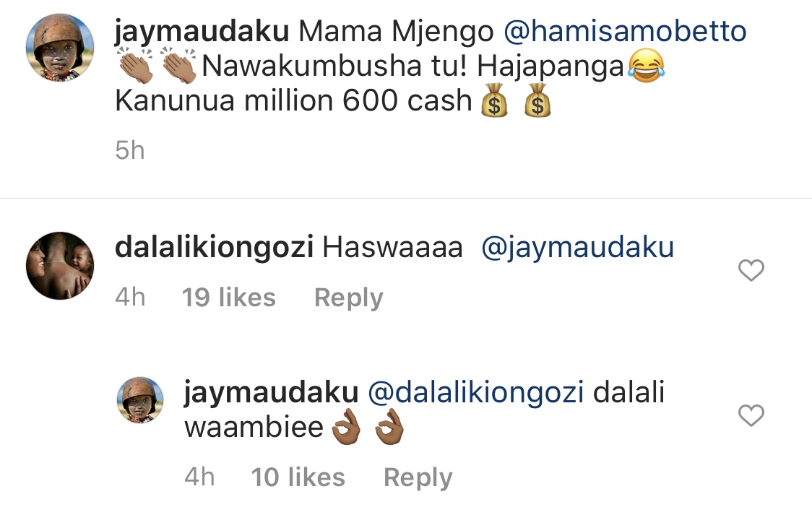812x528 pixels.
Task: Open the @dalalikiongozi mention in the reply
Action: coord(476,392)
